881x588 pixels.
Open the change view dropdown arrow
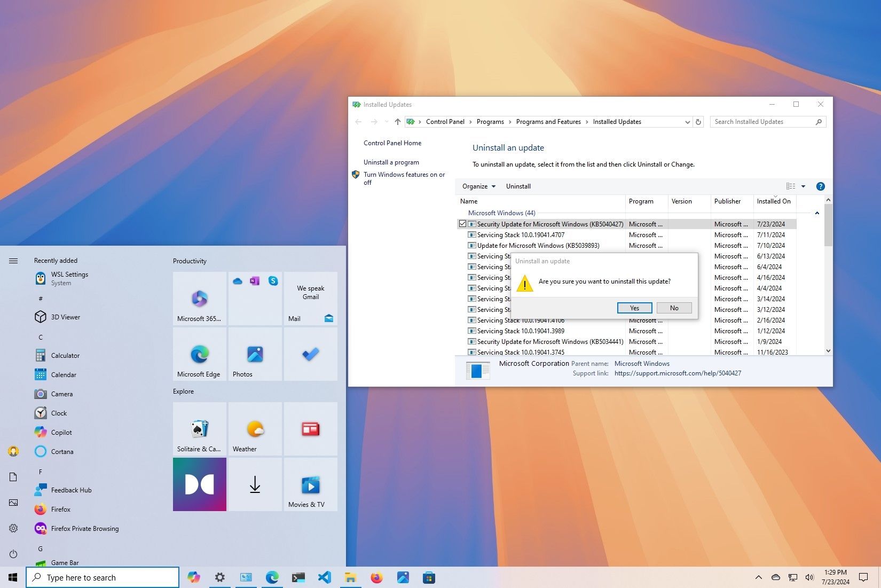point(803,186)
